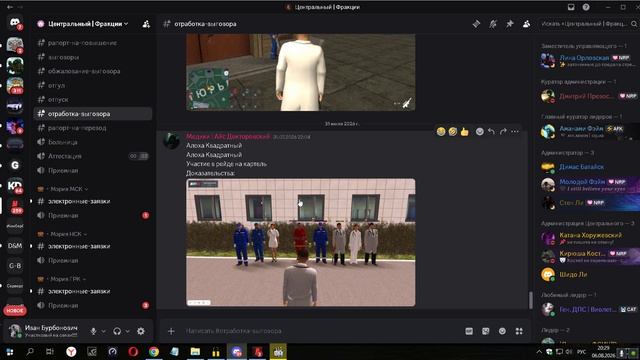
Task: Open the inbox icon in title bar
Action: point(571,7)
